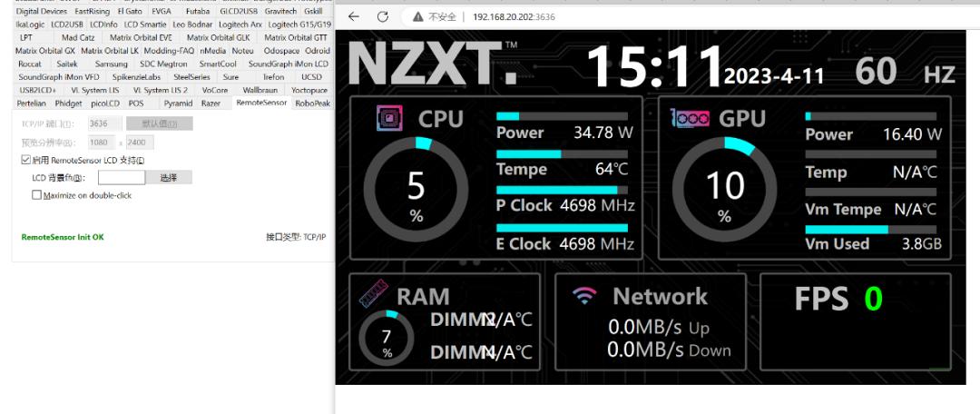Open the Digital Devices tab

point(41,11)
